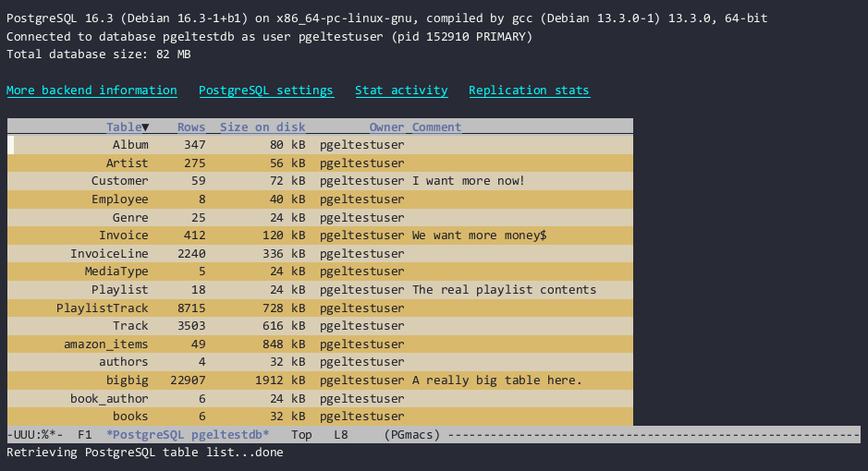The height and width of the screenshot is (471, 868).
Task: Click the buffer name *PostgreSQL pgeltestdb* in mode line
Action: coord(188,434)
